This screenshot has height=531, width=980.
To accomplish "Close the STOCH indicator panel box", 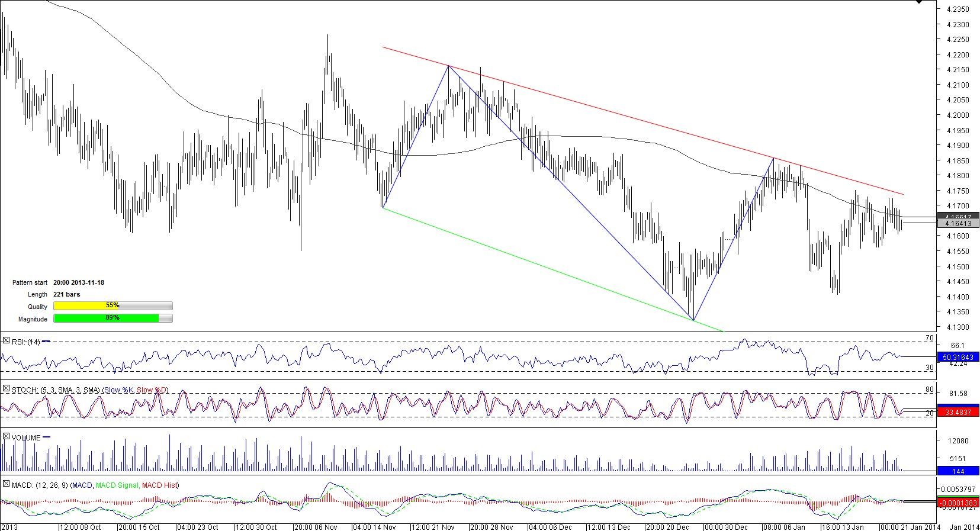I will pyautogui.click(x=6, y=388).
